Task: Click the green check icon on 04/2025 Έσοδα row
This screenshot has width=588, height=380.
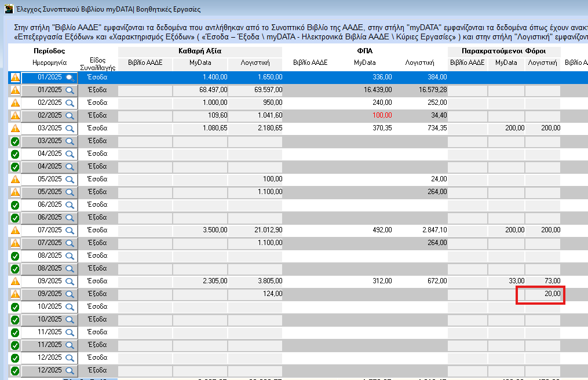Action: coord(15,154)
